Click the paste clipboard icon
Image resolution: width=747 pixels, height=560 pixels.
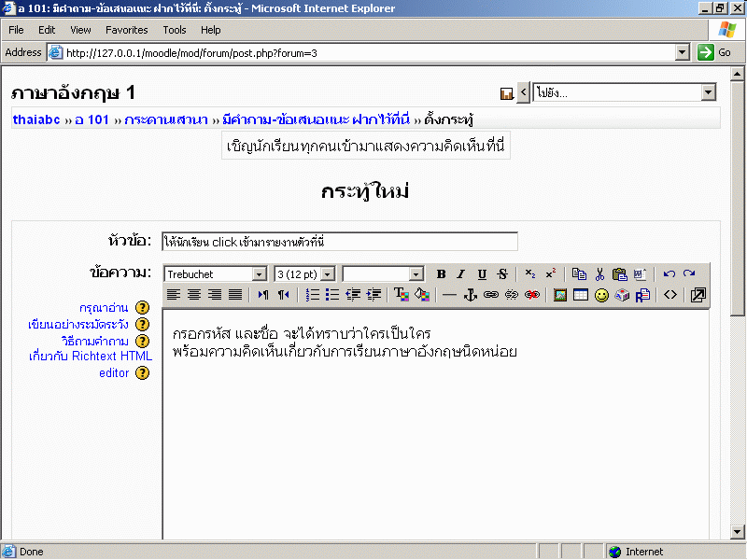pos(620,274)
